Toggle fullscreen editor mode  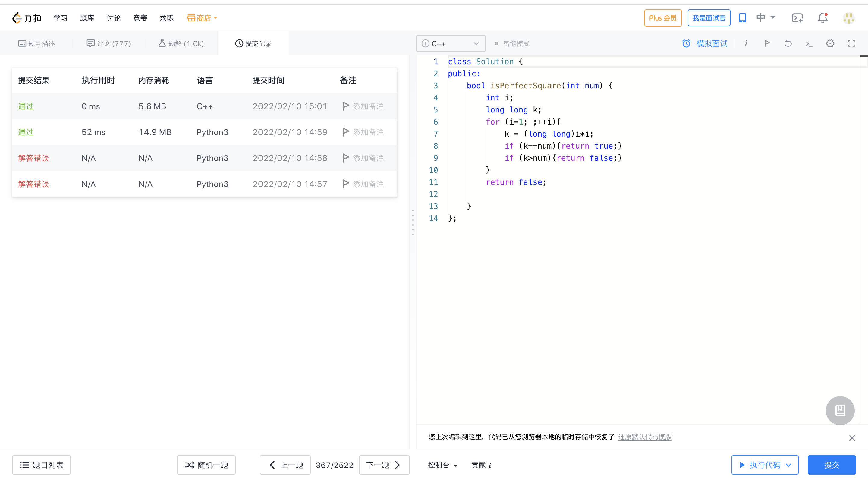(851, 43)
